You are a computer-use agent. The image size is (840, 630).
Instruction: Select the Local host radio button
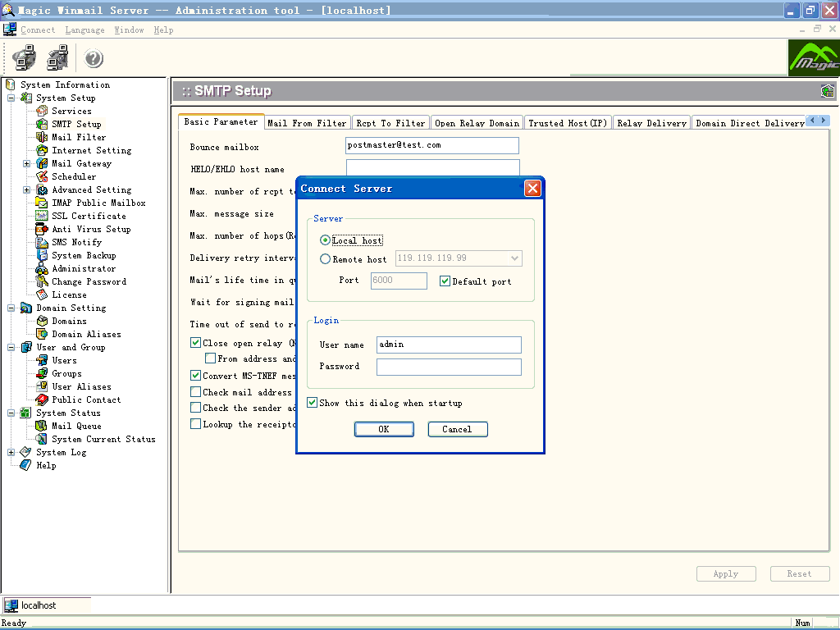(x=325, y=240)
